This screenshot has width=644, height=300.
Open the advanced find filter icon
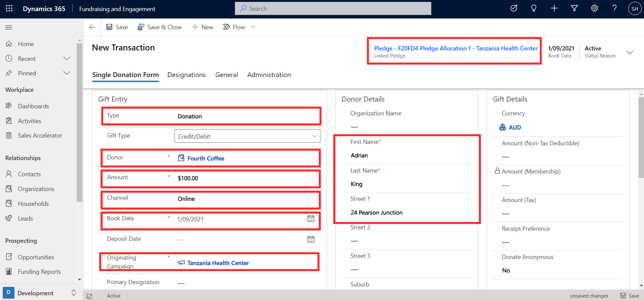pos(574,8)
